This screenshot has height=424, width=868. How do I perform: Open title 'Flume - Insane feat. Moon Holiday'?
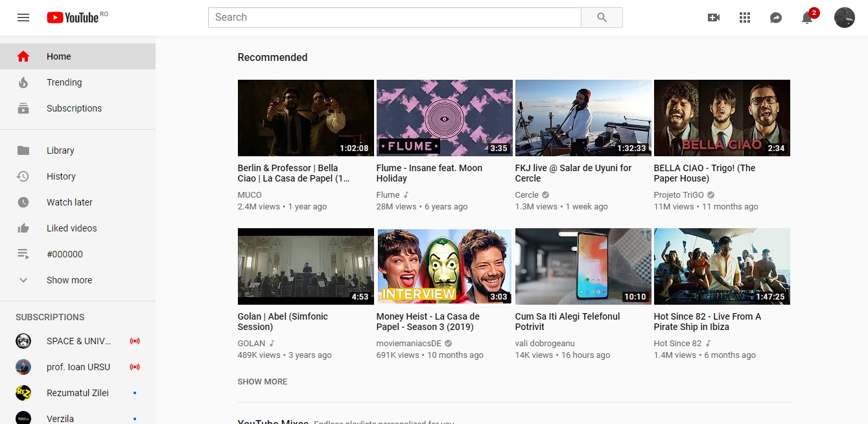pyautogui.click(x=429, y=173)
